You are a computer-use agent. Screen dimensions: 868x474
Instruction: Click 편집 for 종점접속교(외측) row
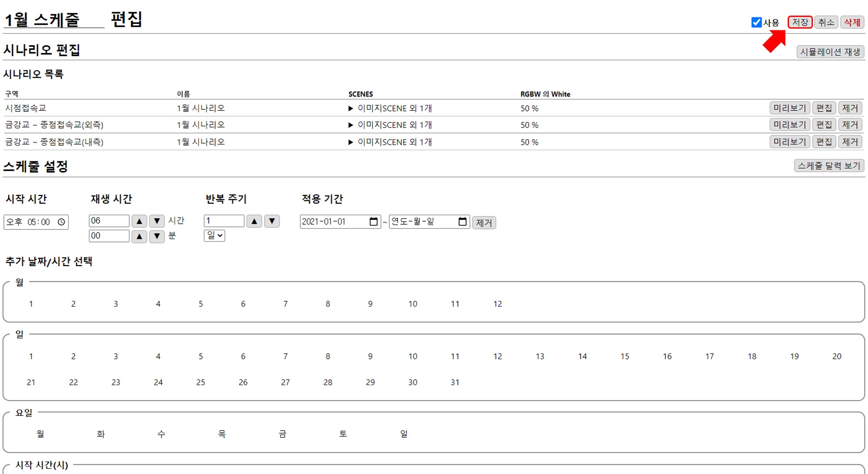click(824, 125)
